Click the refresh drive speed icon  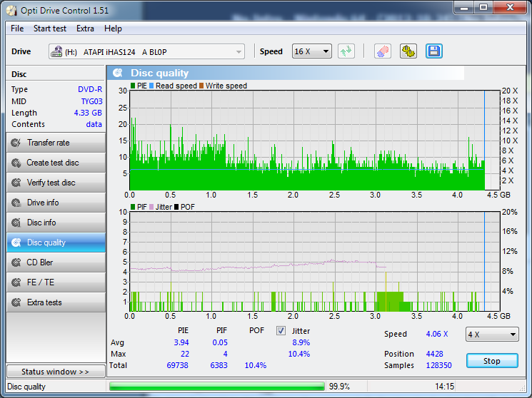point(346,51)
